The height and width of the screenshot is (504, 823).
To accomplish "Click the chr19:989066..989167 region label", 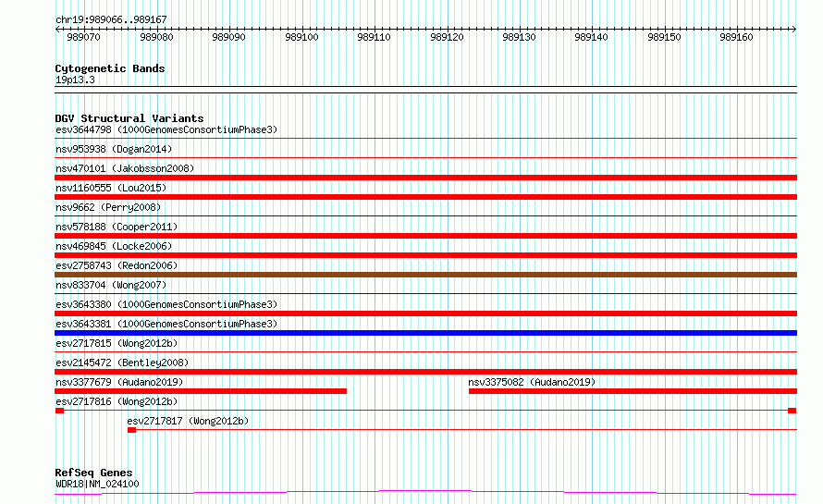I will click(x=111, y=19).
